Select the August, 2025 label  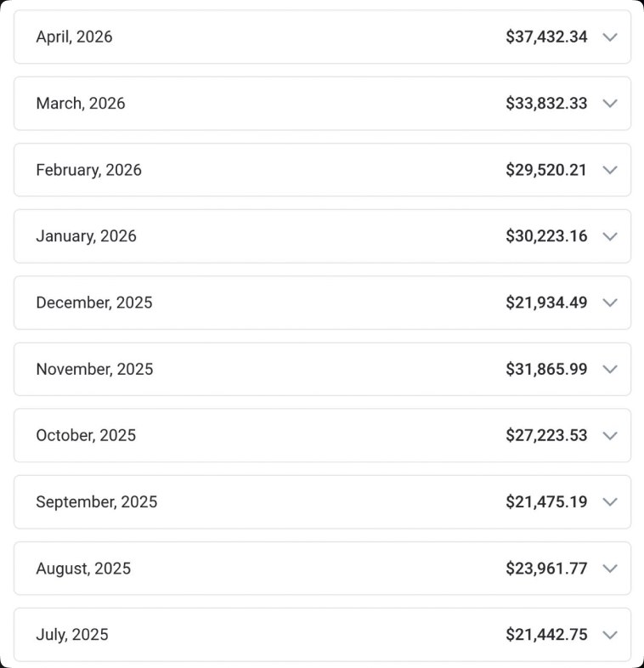(x=83, y=569)
